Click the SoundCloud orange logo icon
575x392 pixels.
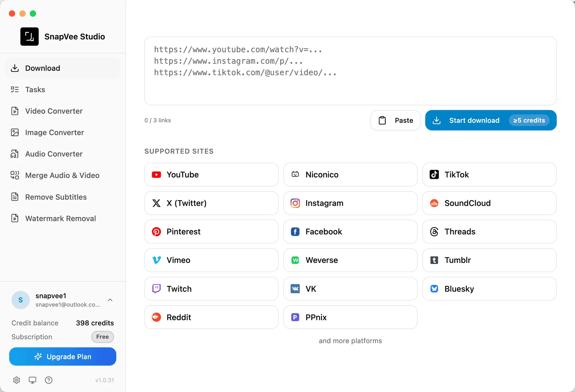pyautogui.click(x=434, y=203)
